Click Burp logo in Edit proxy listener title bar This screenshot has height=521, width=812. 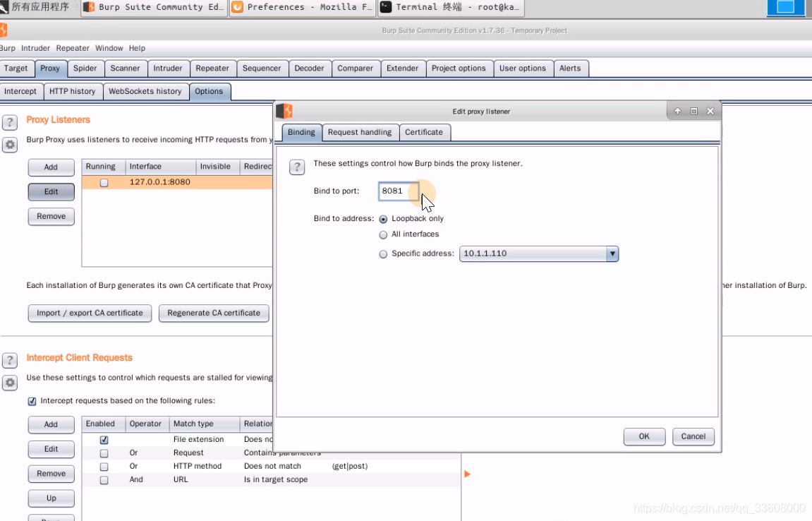[284, 111]
